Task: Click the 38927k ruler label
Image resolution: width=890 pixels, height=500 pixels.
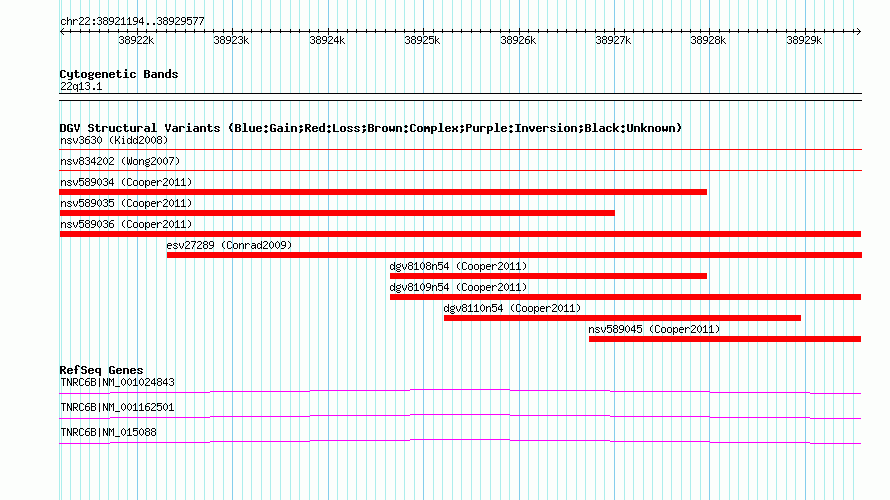Action: tap(613, 41)
